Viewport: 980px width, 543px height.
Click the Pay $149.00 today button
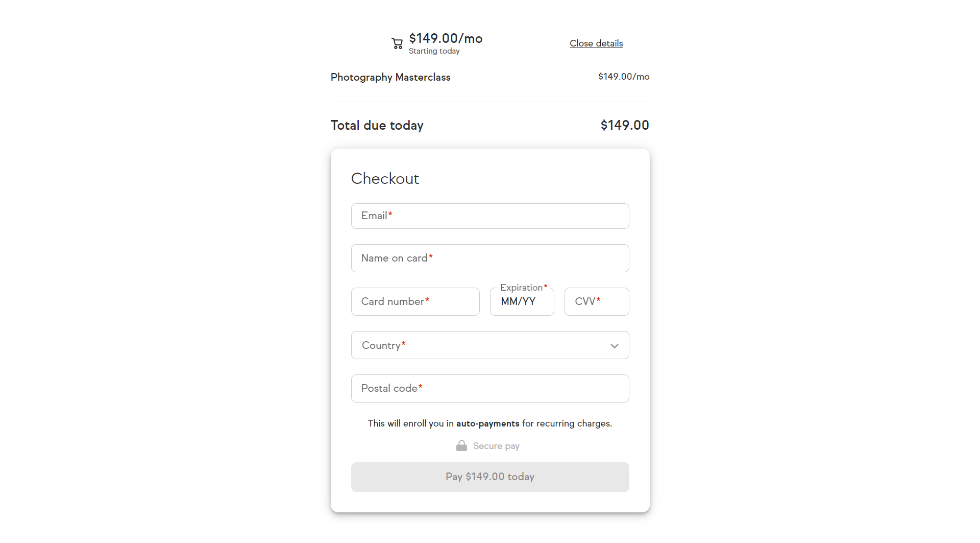[490, 477]
